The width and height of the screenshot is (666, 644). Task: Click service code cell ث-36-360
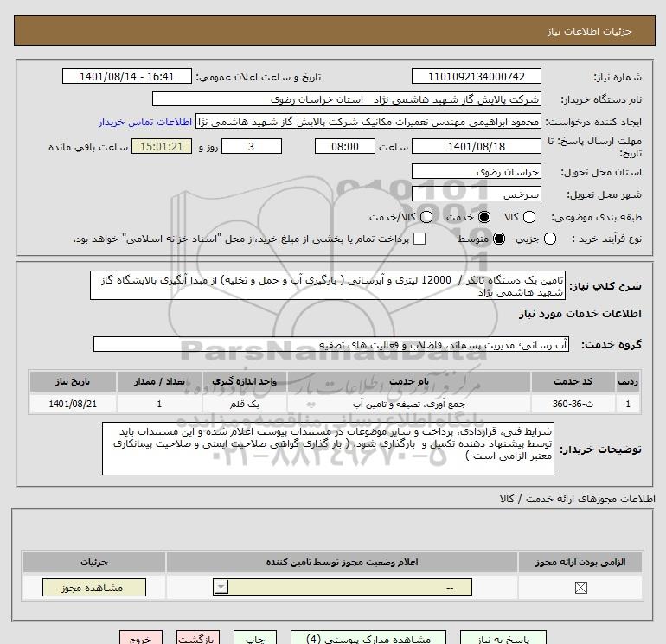point(573,404)
